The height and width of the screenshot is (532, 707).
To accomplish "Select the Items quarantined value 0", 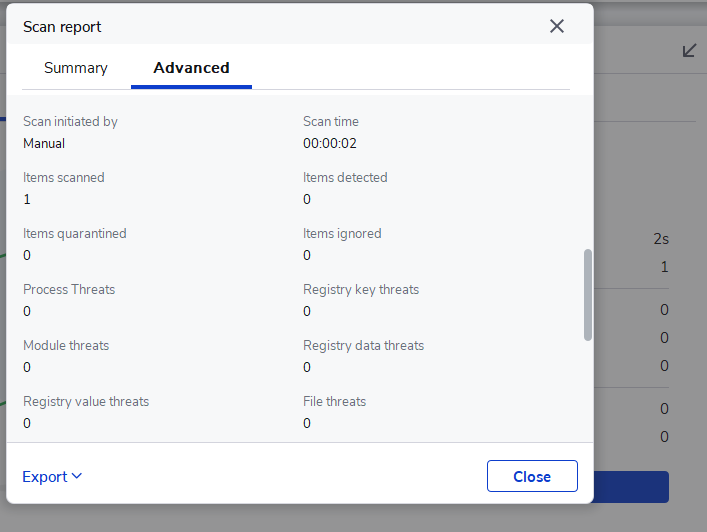I will pyautogui.click(x=27, y=255).
